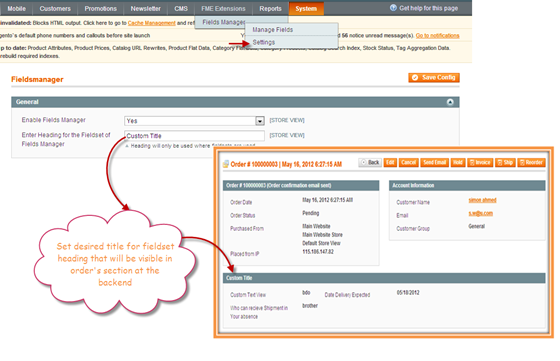Open the Newsletter menu
Screen dimensions: 560x361
pos(145,8)
